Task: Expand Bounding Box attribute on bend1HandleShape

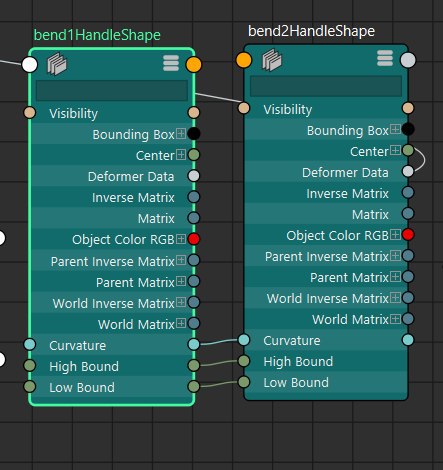Action: (181, 134)
